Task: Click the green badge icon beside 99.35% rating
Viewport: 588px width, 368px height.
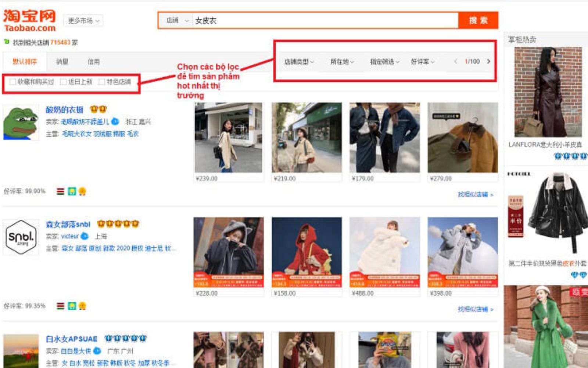Action: (x=72, y=306)
